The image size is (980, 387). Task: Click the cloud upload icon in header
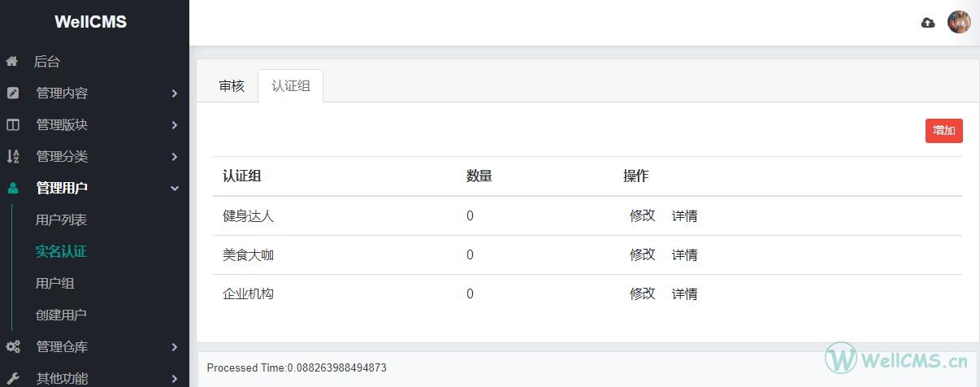point(928,23)
